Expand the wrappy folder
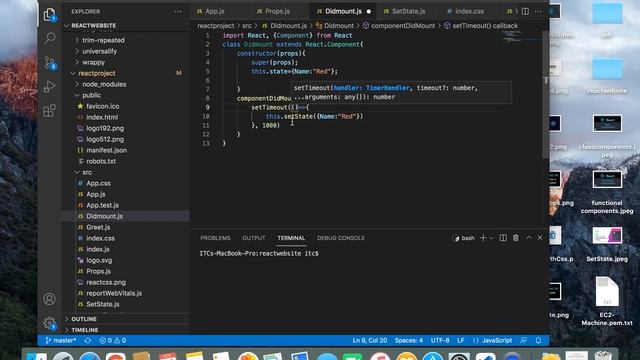This screenshot has height=360, width=640. (93, 62)
